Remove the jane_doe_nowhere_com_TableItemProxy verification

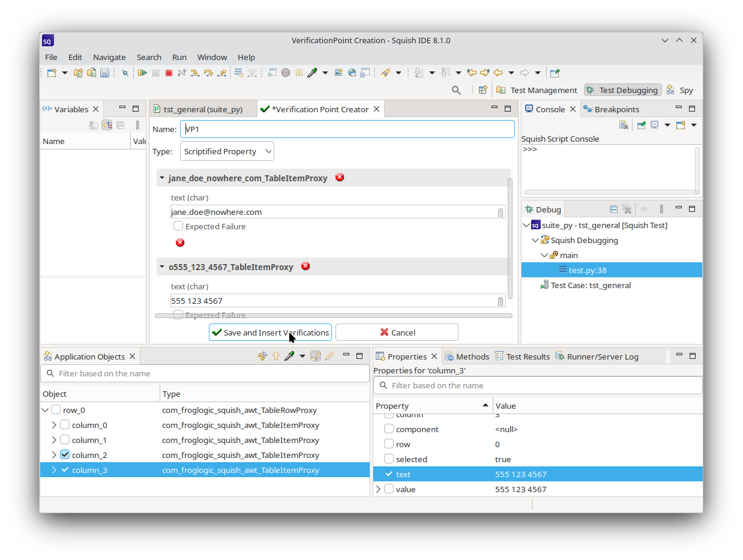coord(340,177)
